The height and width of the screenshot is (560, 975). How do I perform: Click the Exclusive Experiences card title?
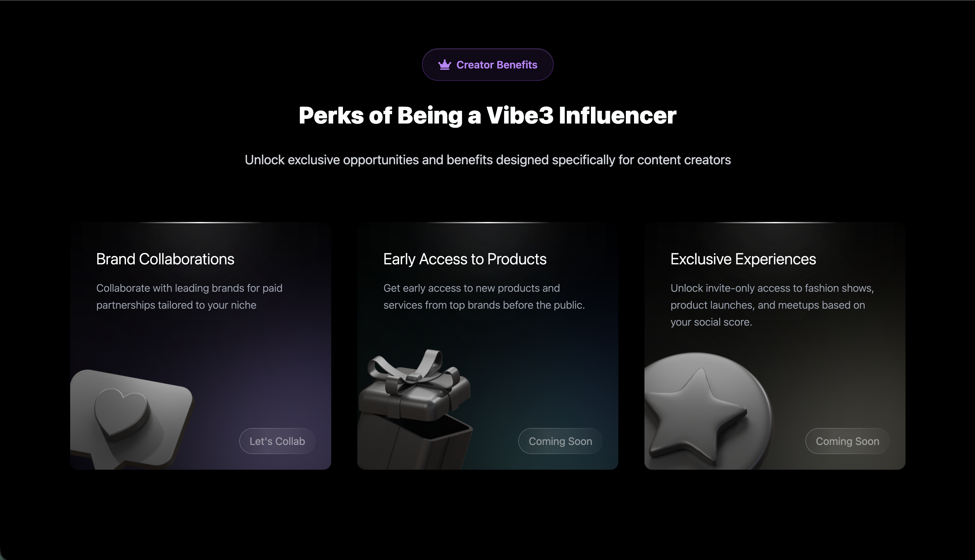743,259
